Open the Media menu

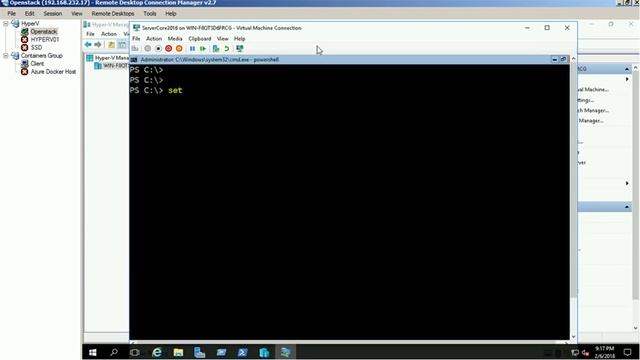[x=175, y=38]
